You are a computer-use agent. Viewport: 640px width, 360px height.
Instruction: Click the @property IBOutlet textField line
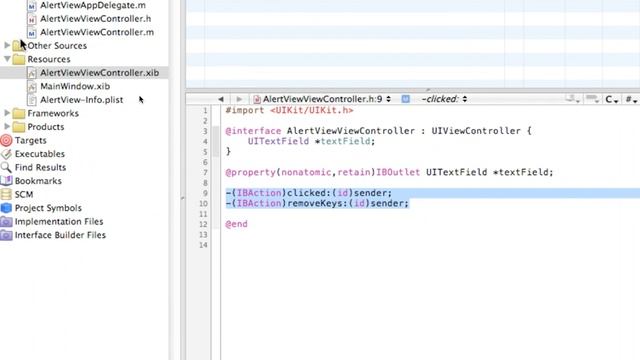[x=389, y=172]
